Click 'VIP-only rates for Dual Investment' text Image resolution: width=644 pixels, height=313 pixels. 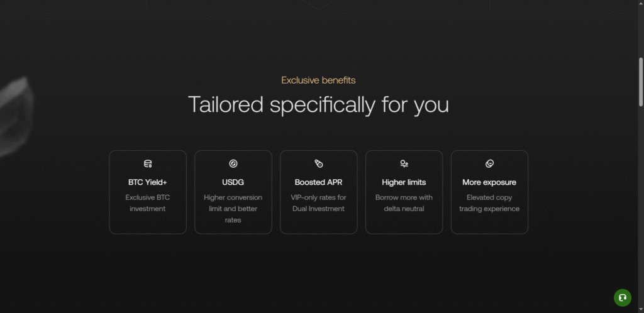tap(319, 203)
